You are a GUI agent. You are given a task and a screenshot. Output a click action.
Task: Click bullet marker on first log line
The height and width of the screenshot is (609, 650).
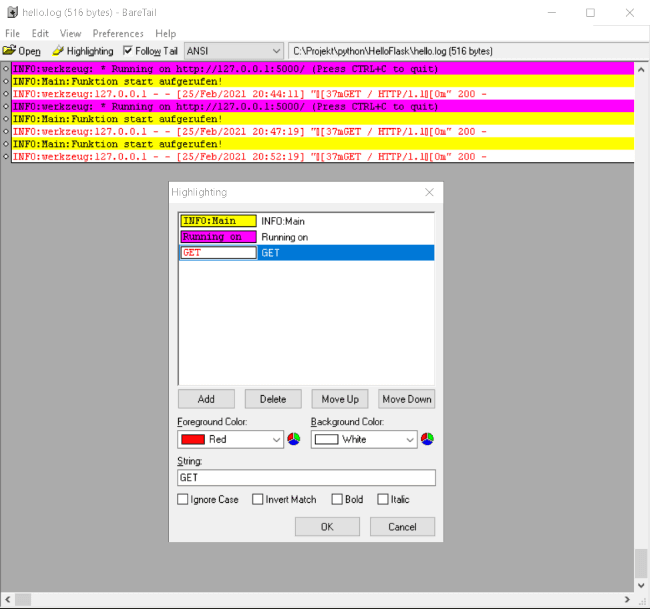click(x=6, y=69)
